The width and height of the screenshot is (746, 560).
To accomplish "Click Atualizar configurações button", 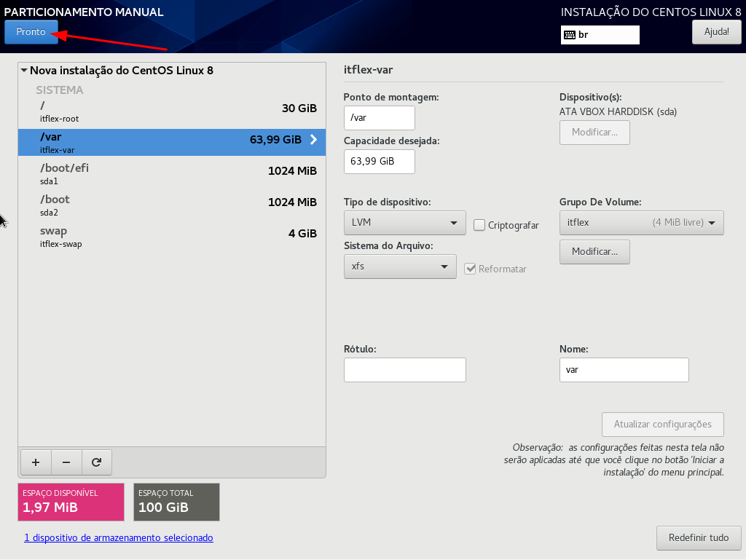I will point(663,424).
